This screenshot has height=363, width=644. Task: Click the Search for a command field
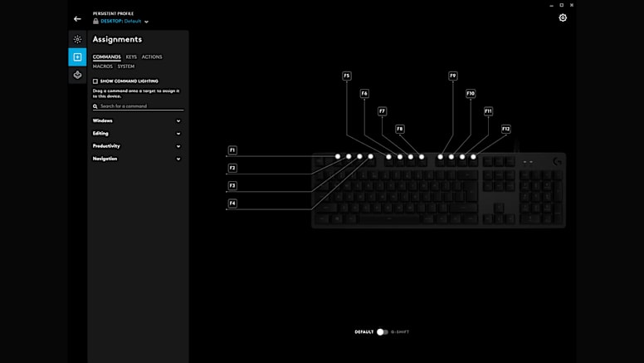point(141,106)
